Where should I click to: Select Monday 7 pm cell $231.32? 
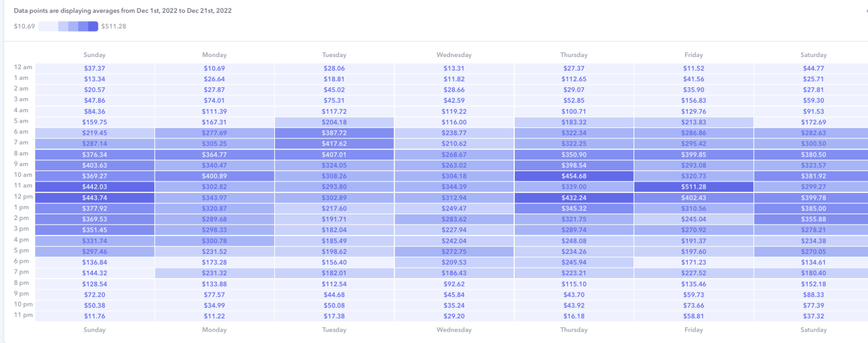[214, 273]
